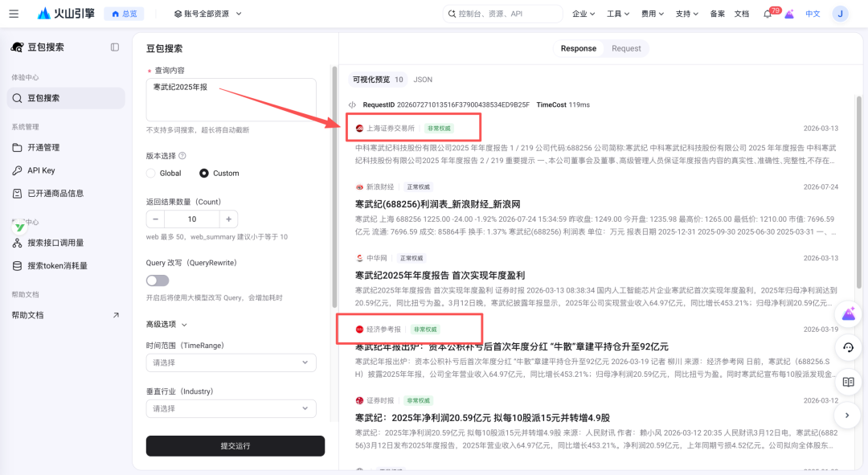Open result 寒武纪2025年年度报告 首次实现年度盈利
The height and width of the screenshot is (475, 868).
[440, 275]
